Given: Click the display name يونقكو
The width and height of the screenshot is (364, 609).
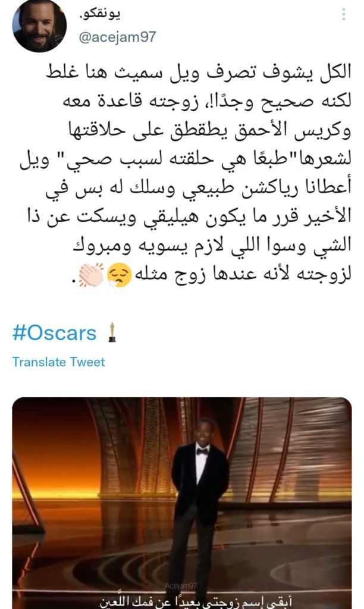Looking at the screenshot, I should 101,15.
